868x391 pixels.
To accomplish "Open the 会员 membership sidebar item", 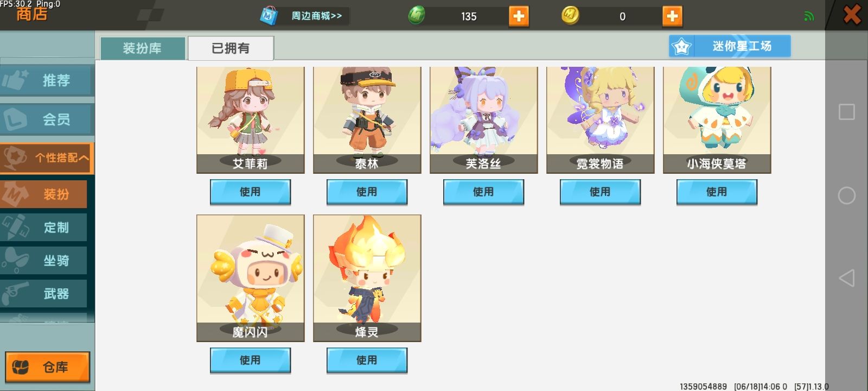I will pos(47,119).
